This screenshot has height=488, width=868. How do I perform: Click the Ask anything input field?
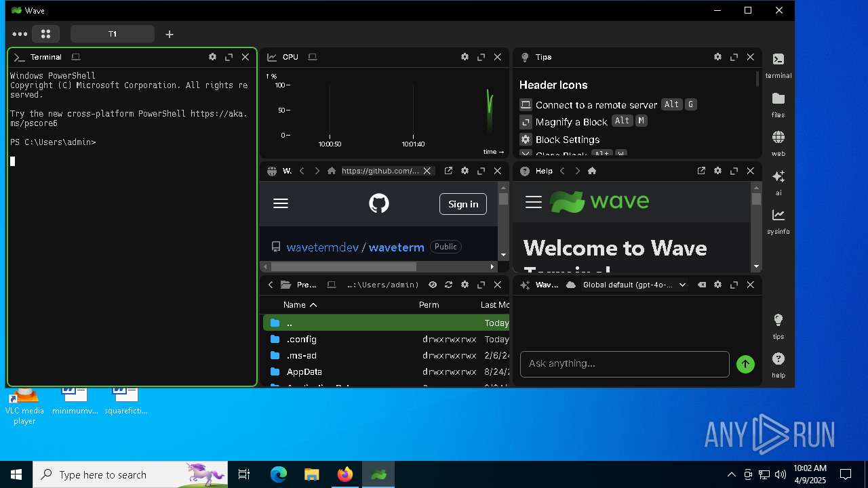point(625,364)
